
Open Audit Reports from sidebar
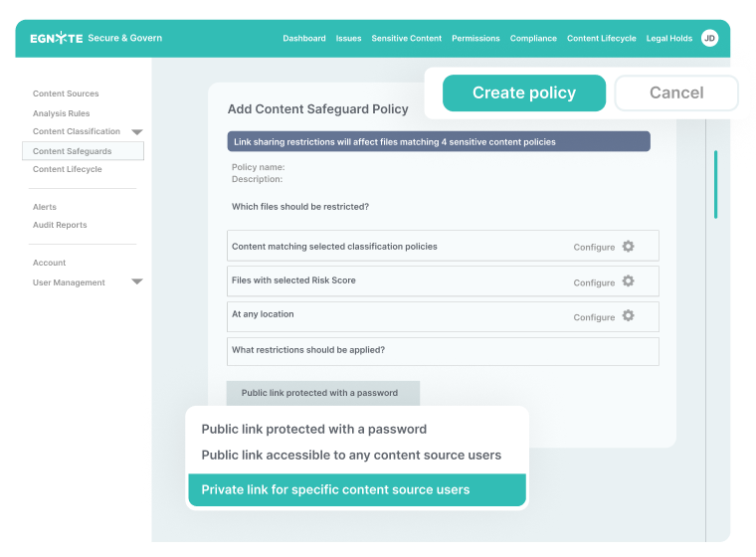coord(60,225)
